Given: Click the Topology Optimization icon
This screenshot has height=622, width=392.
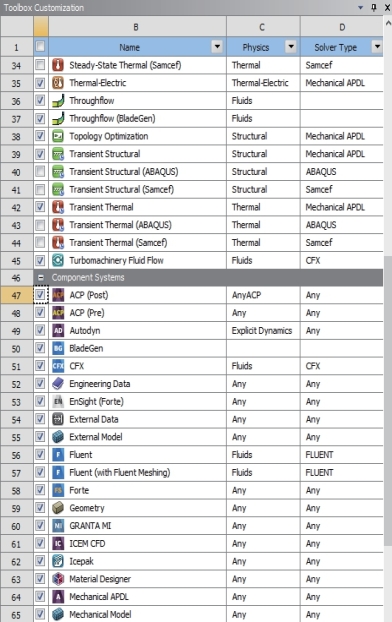Looking at the screenshot, I should (58, 136).
